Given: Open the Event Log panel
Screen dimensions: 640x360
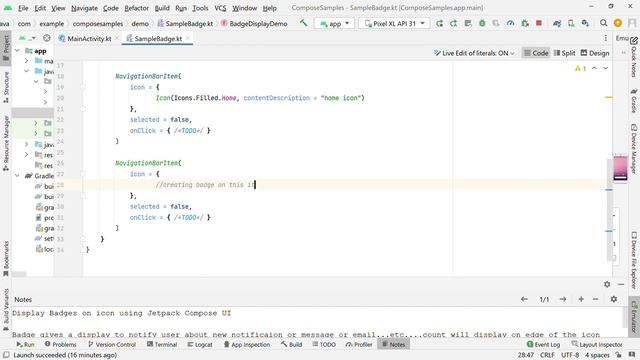Looking at the screenshot, I should coord(543,344).
